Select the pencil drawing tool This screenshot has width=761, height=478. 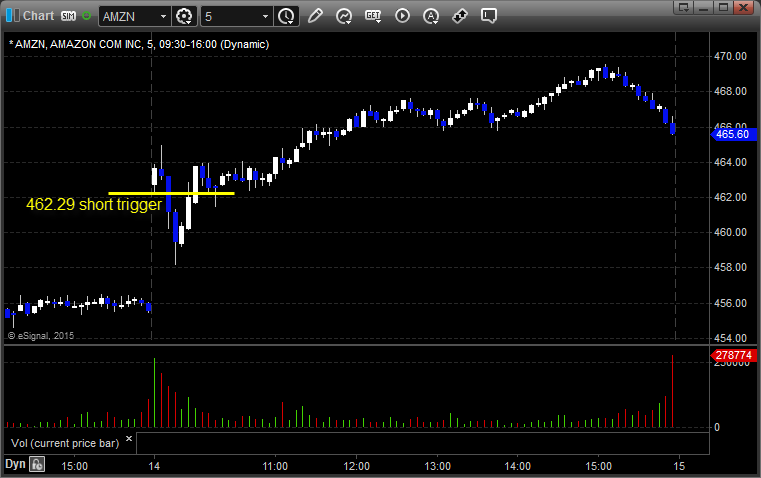click(x=315, y=16)
